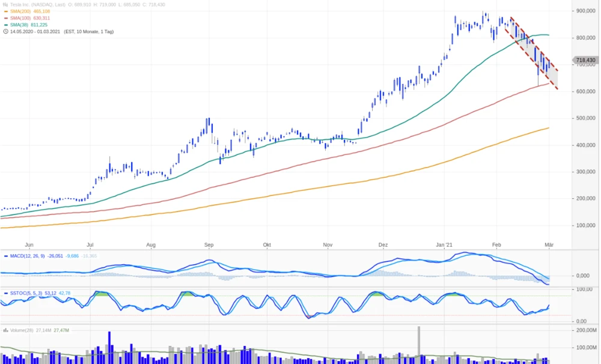
Task: Click the red SMA(100) legend marker
Action: pyautogui.click(x=5, y=18)
